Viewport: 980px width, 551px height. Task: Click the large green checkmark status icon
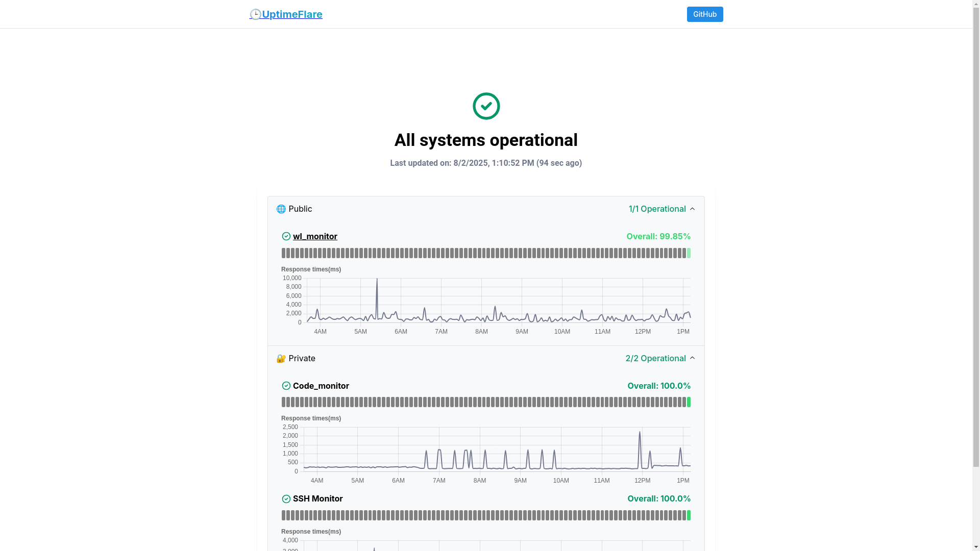pyautogui.click(x=486, y=106)
